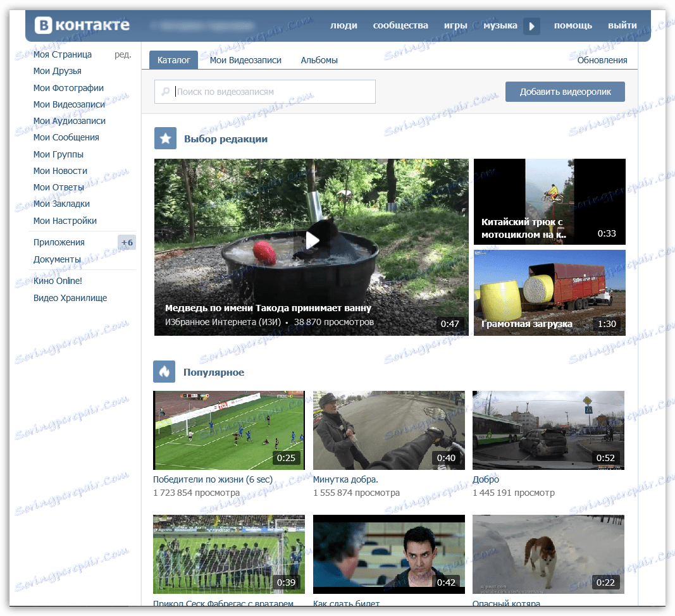Open the люди header menu

[344, 25]
